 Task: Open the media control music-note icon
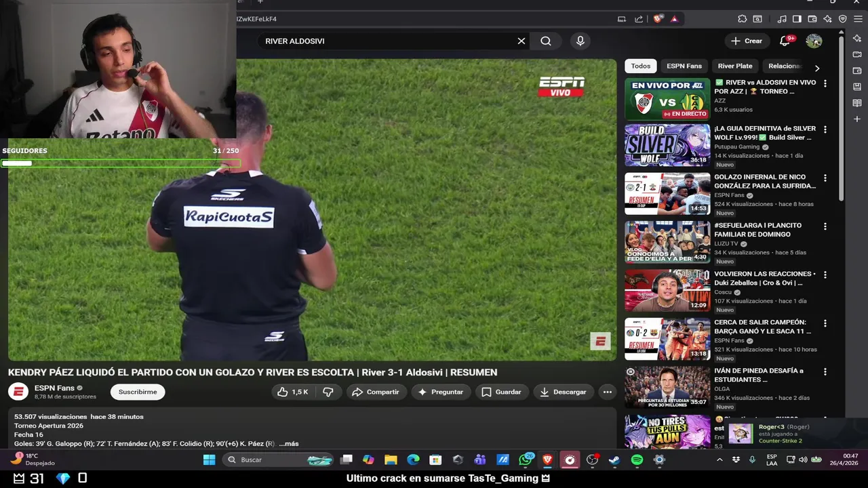(x=782, y=19)
